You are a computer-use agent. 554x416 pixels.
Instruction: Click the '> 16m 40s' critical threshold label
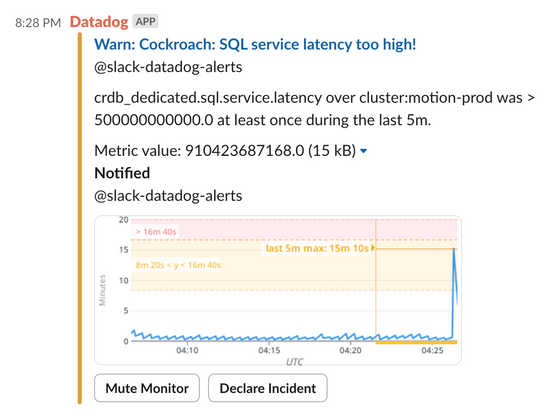[x=156, y=232]
